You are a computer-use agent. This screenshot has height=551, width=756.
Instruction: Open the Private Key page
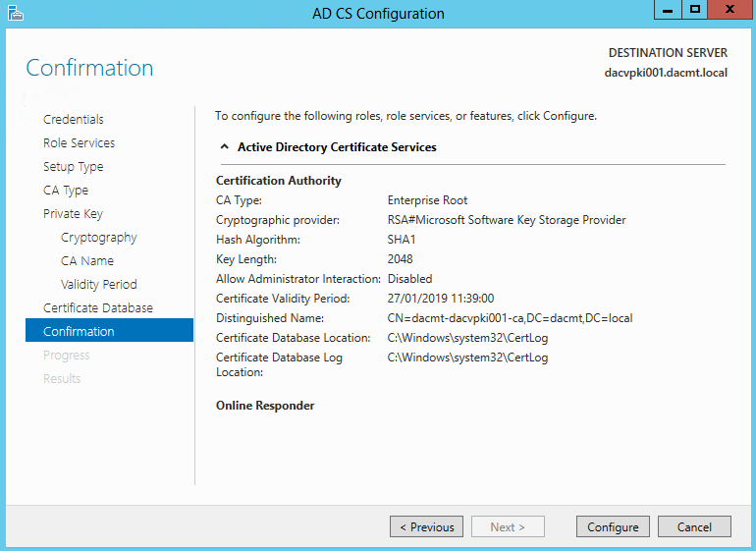(73, 214)
